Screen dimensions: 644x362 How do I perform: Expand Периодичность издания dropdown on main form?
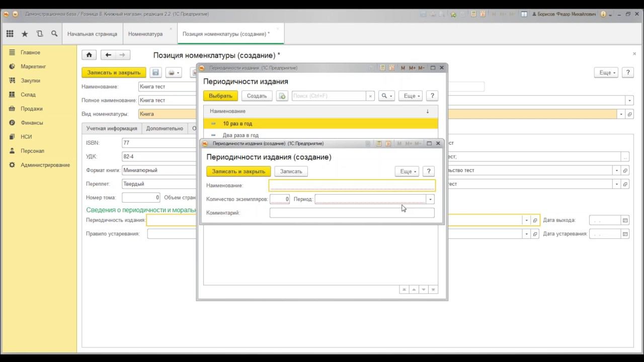[526, 220]
